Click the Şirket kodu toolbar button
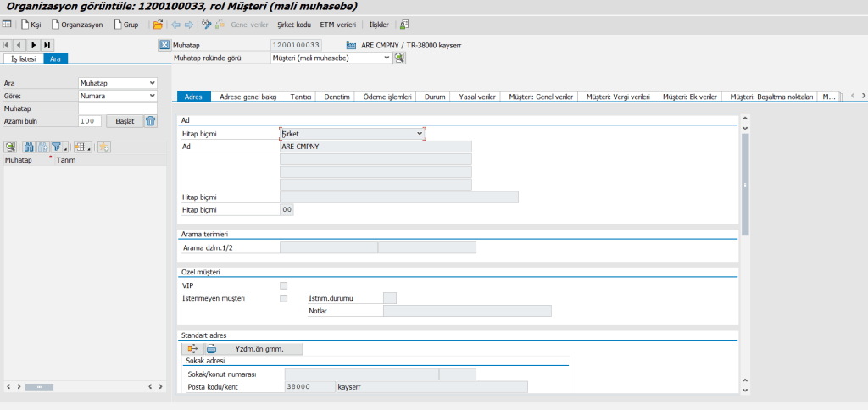This screenshot has height=410, width=868. click(x=296, y=25)
